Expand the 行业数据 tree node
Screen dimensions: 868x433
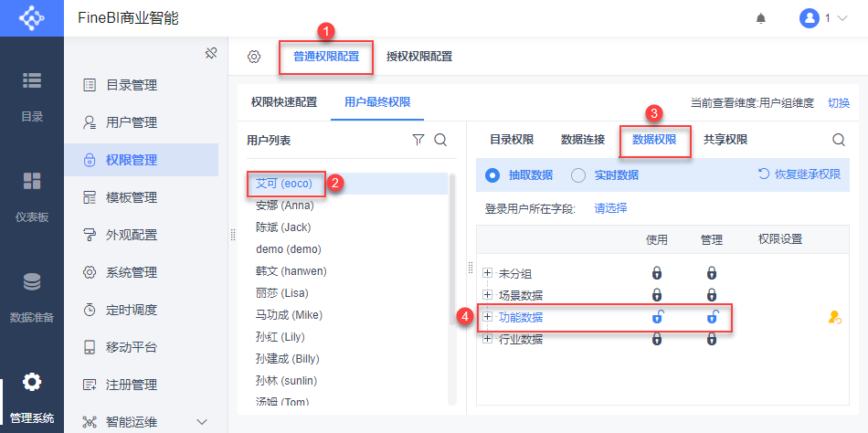(488, 339)
